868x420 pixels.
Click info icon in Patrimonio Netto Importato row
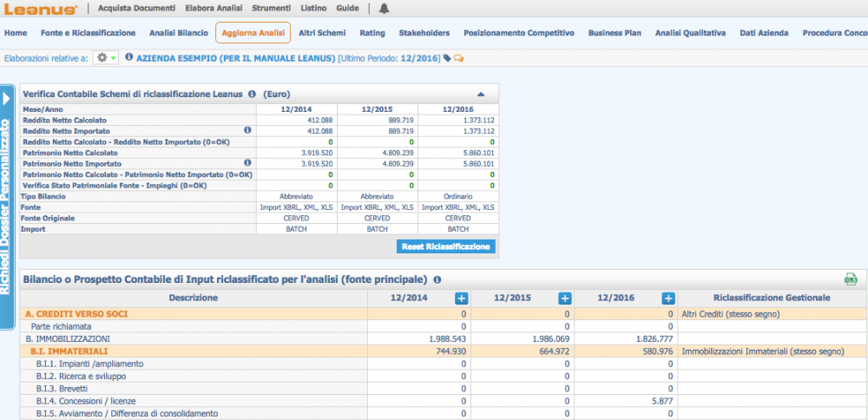[x=247, y=163]
